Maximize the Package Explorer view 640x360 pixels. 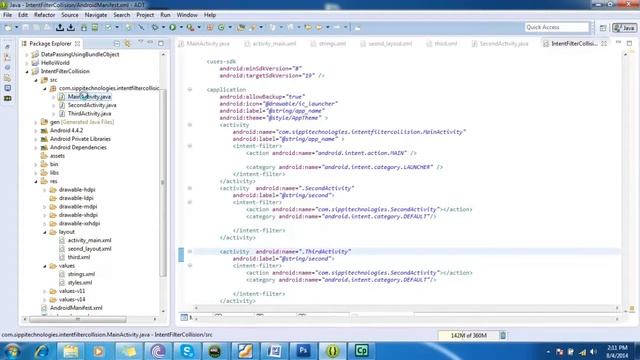[x=161, y=43]
